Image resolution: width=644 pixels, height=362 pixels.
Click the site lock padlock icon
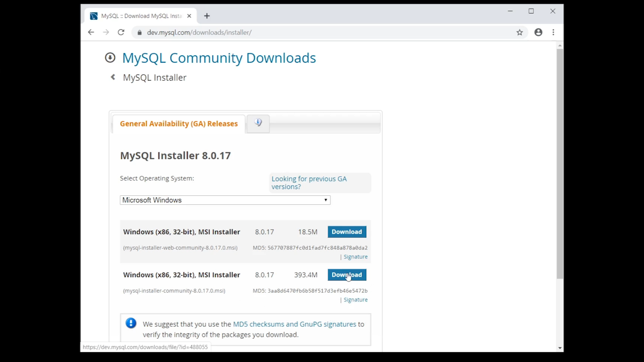coord(140,33)
